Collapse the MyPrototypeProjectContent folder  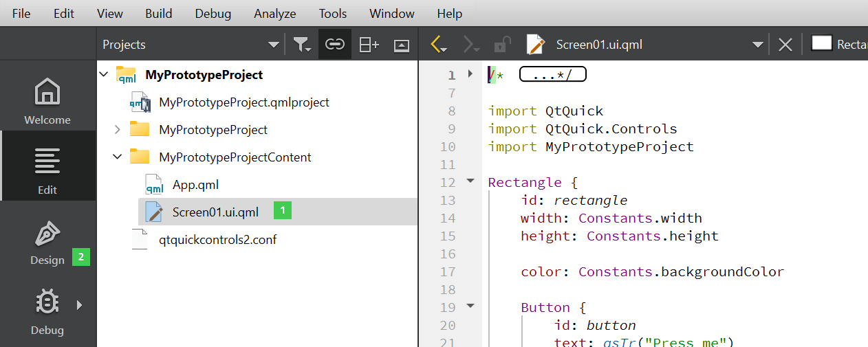pos(117,157)
